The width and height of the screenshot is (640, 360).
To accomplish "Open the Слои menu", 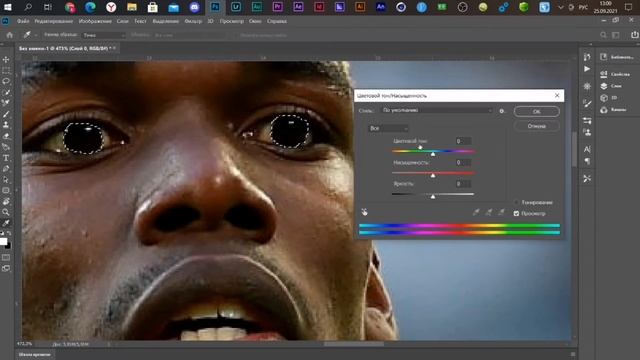I will [122, 21].
